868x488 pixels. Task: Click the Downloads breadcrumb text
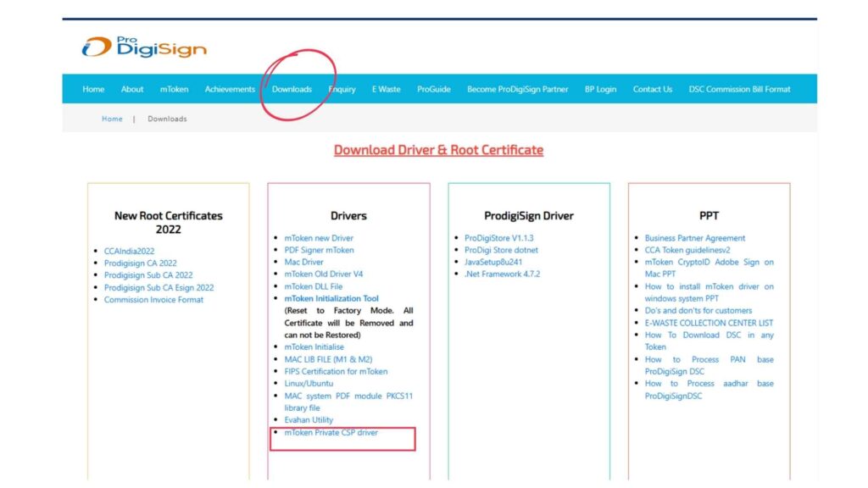coord(167,119)
